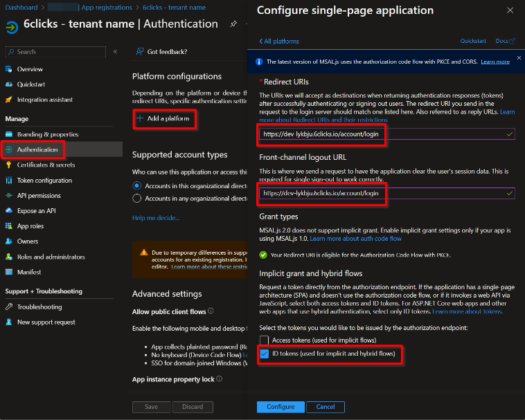Click the plus icon of Add a platform

pyautogui.click(x=140, y=118)
